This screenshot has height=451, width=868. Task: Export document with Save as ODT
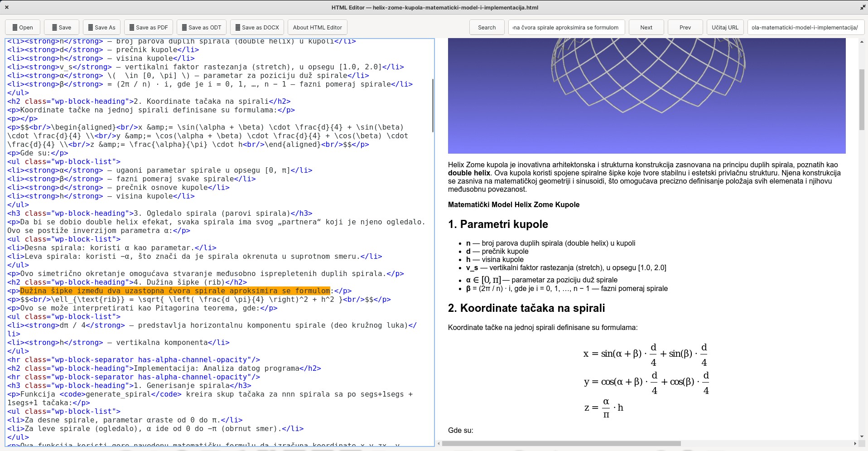201,28
